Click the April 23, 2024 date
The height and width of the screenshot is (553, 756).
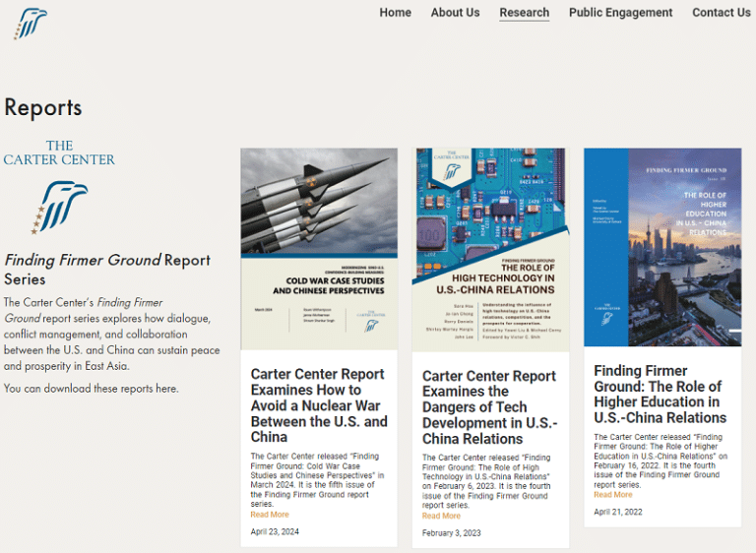(x=275, y=531)
